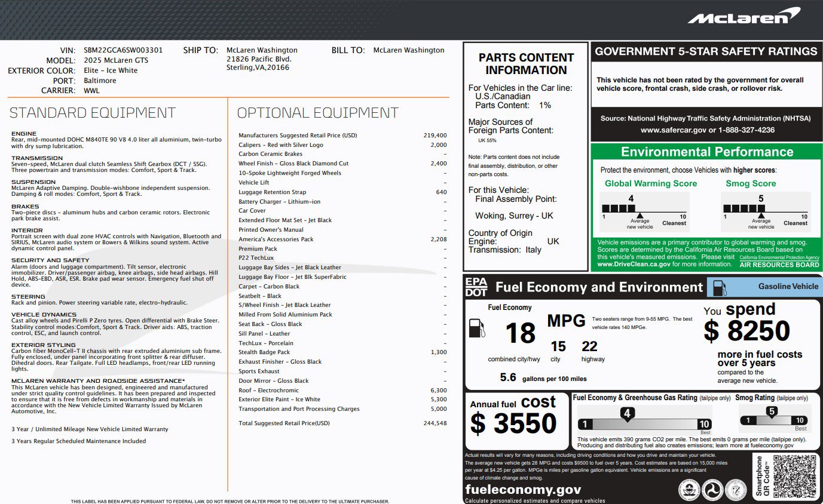Click the McLaren logo in the header
This screenshot has width=823, height=504.
[744, 16]
